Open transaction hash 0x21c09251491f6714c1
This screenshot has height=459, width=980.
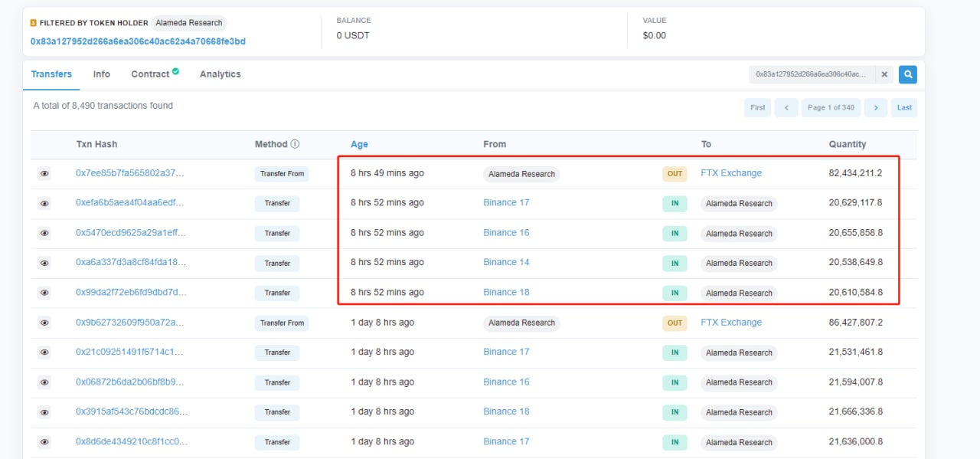(x=129, y=352)
